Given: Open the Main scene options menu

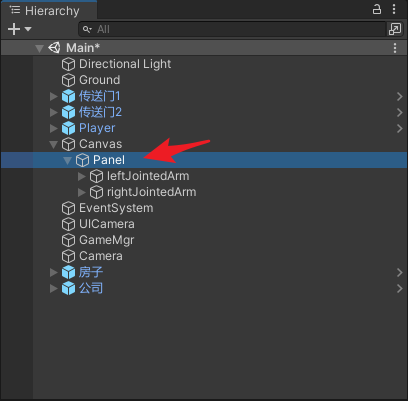Looking at the screenshot, I should [395, 48].
